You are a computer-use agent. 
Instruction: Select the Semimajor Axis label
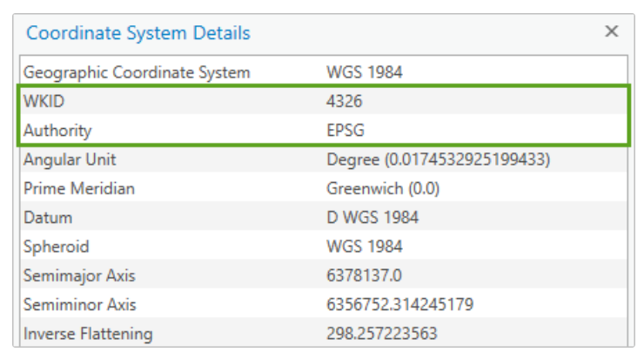(x=79, y=276)
